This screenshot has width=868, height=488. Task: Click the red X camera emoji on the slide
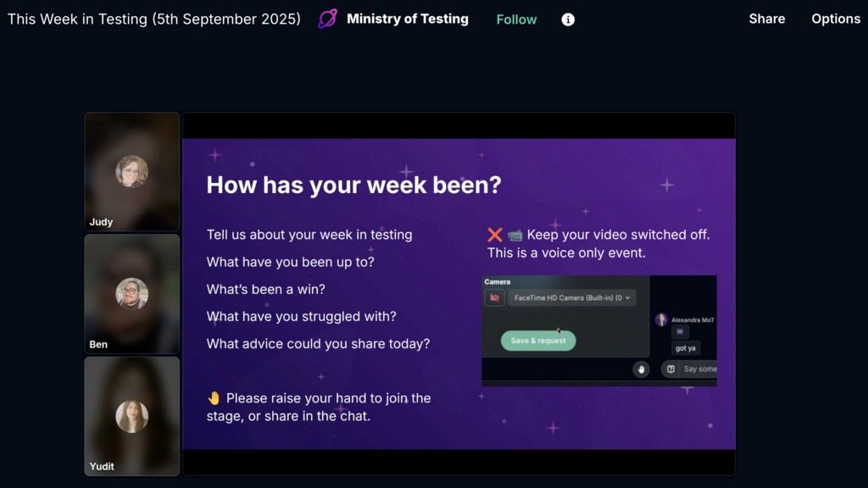496,234
